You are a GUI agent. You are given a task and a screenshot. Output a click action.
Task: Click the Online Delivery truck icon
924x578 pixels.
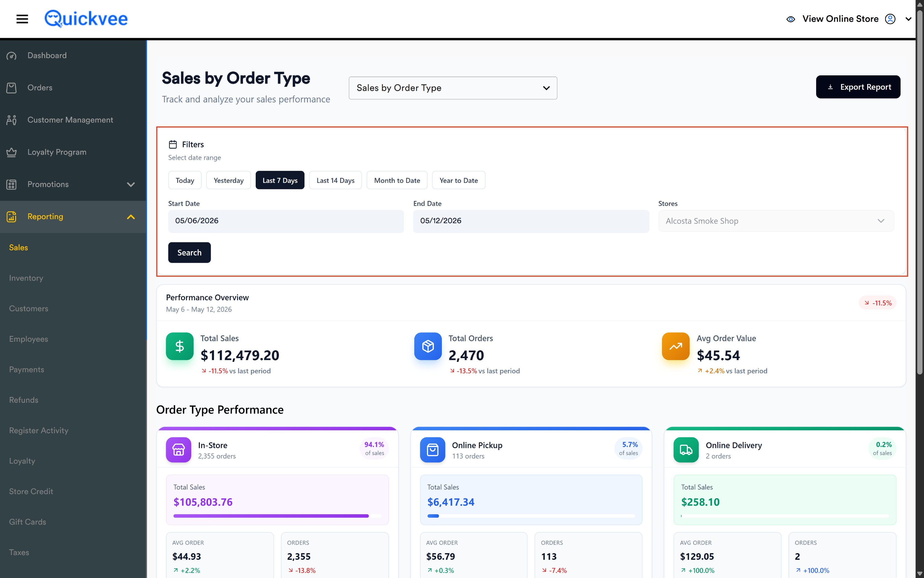point(686,450)
